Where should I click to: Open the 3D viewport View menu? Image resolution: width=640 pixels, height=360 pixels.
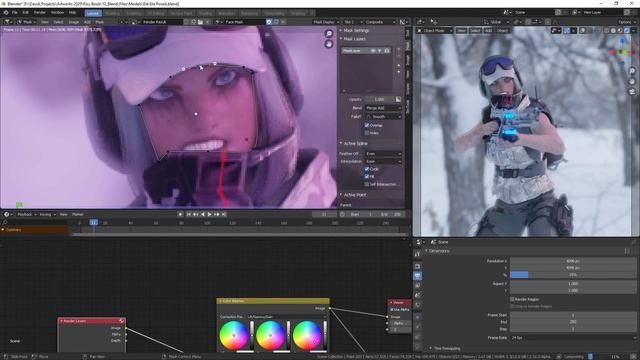pyautogui.click(x=461, y=30)
